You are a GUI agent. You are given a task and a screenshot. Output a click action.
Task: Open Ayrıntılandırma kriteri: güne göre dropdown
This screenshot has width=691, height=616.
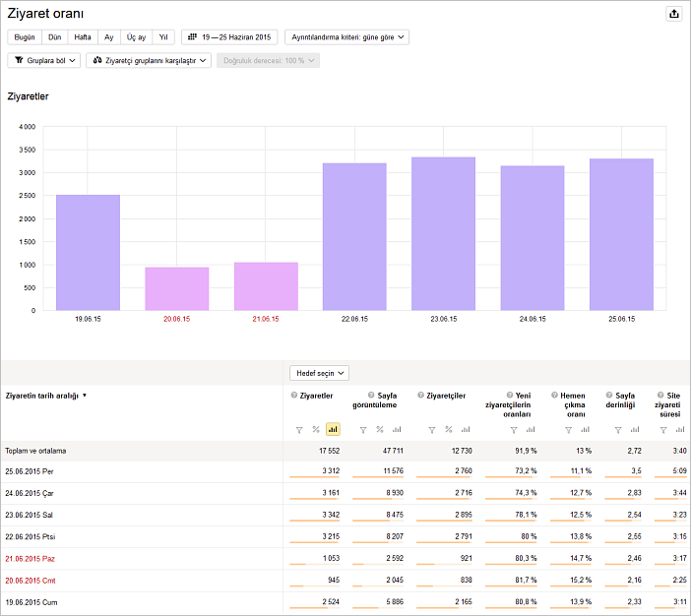(x=346, y=37)
